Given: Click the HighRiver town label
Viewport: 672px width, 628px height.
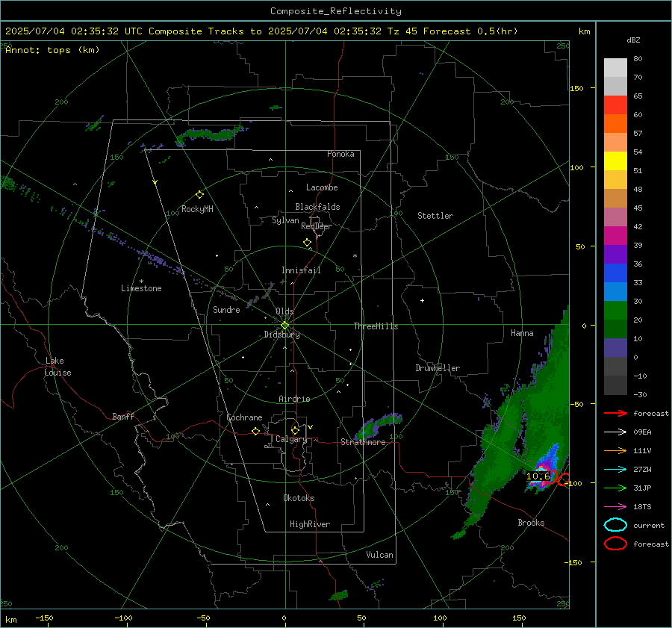Looking at the screenshot, I should coord(310,524).
